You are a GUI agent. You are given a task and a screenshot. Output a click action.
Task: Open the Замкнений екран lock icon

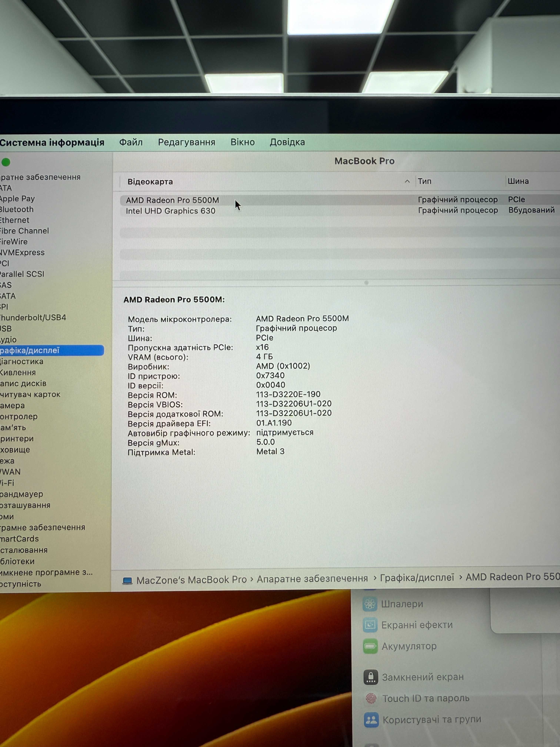click(x=371, y=677)
